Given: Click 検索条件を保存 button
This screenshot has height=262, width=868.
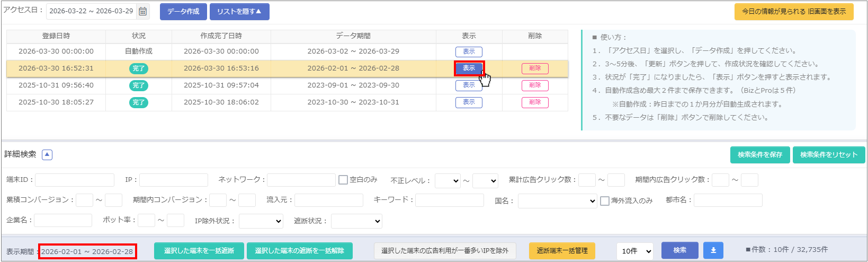Looking at the screenshot, I should (759, 154).
